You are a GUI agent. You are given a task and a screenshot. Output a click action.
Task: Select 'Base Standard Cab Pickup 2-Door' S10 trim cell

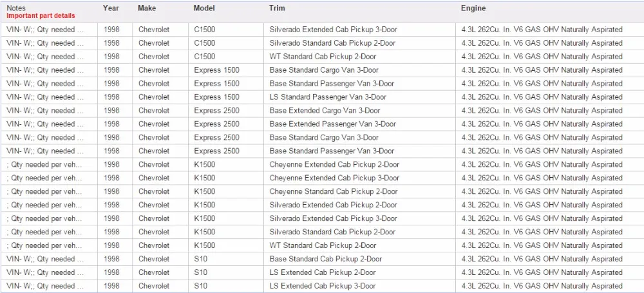[x=326, y=260]
